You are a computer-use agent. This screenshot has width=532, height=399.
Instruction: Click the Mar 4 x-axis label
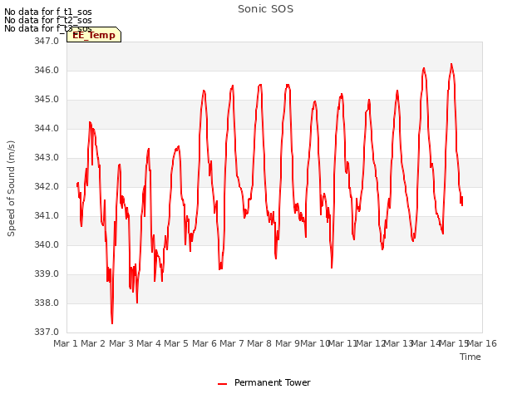[149, 343]
